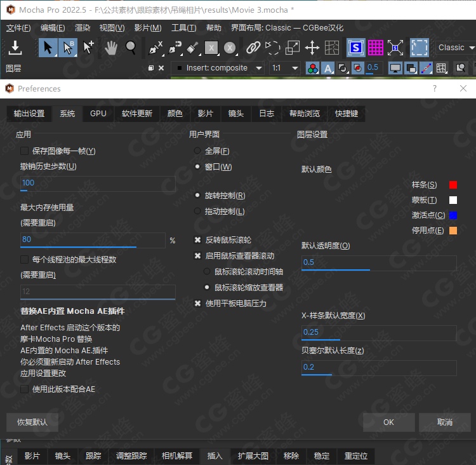Screen dimensions: 476x465
Task: Open the 快捷键 preferences tab
Action: (x=346, y=114)
